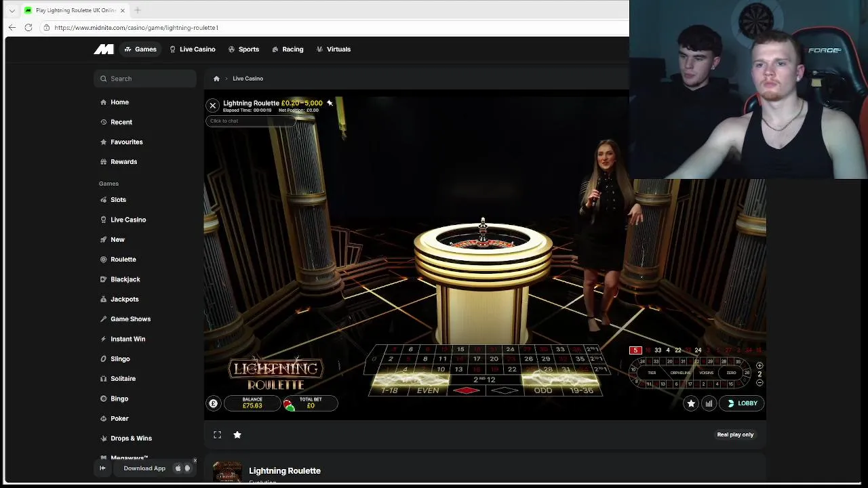
Task: Click the £75.63 balance display
Action: [x=252, y=403]
